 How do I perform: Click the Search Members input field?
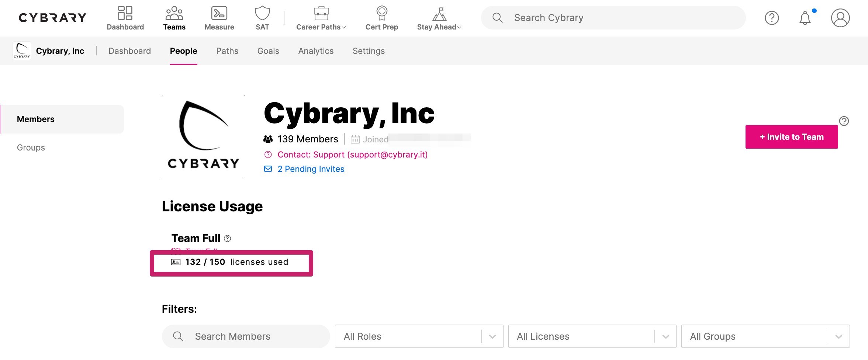(246, 336)
